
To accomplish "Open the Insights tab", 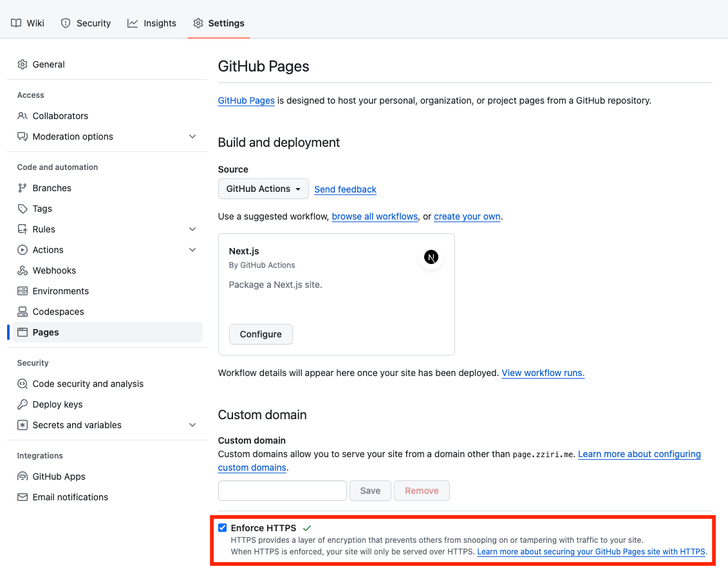I will (x=152, y=23).
